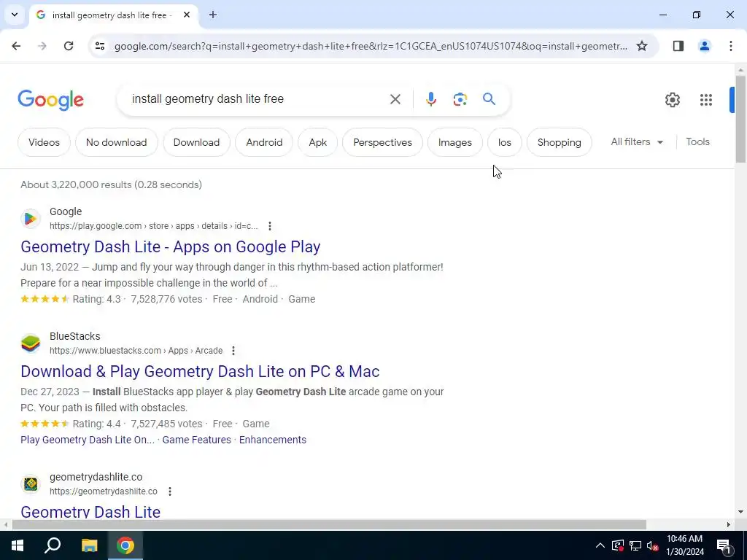Open the geometrydashlite.co Geometry Dash Lite result
The height and width of the screenshot is (560, 747).
pyautogui.click(x=90, y=512)
